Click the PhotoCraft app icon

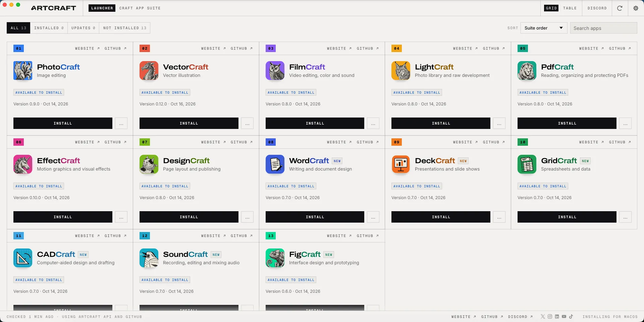tap(23, 71)
